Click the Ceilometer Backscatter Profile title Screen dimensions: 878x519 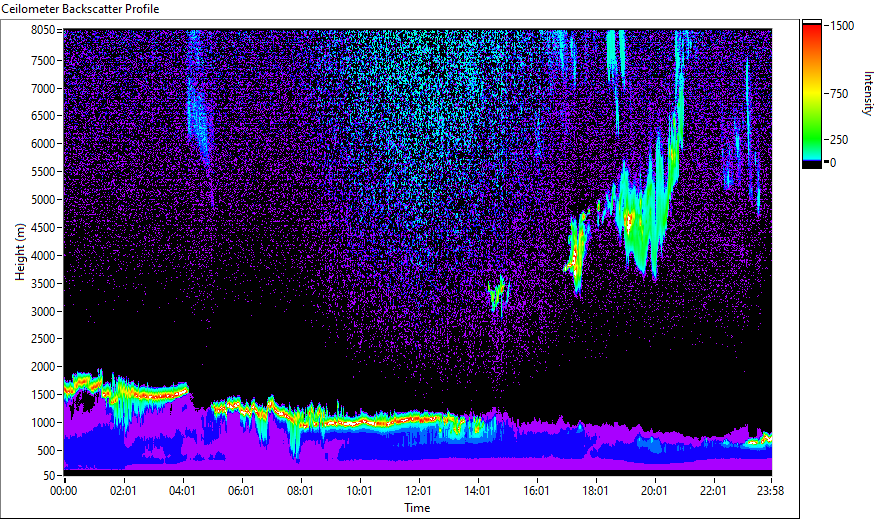coord(81,9)
